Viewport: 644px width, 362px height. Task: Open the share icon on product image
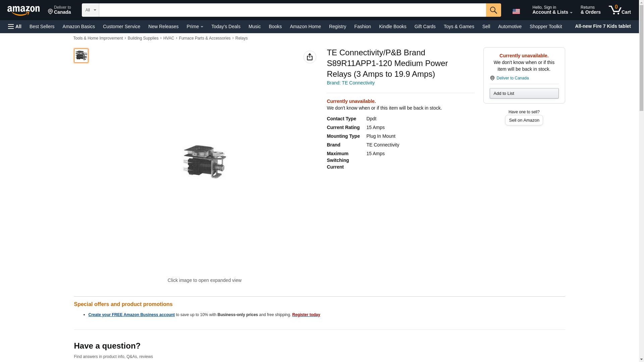tap(310, 57)
